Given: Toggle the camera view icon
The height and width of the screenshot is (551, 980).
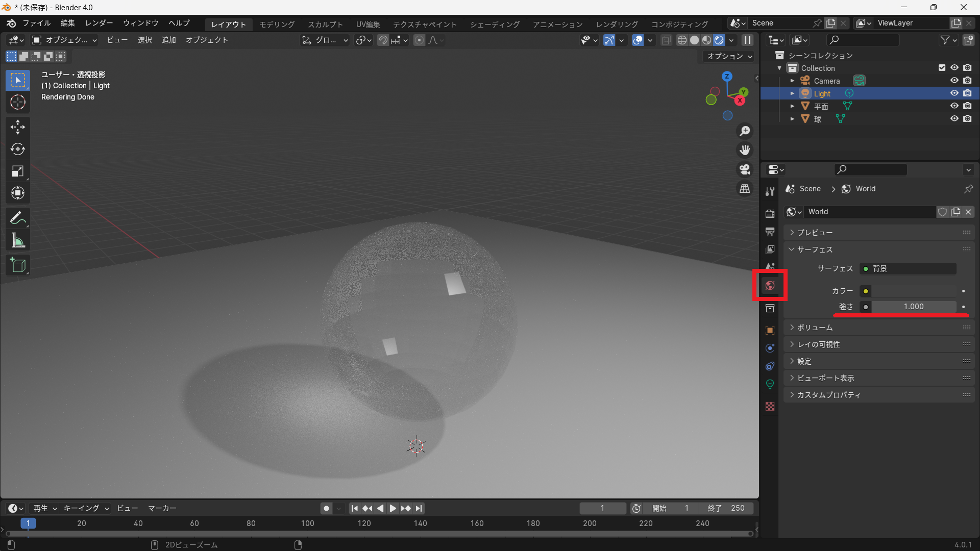Looking at the screenshot, I should click(x=745, y=169).
